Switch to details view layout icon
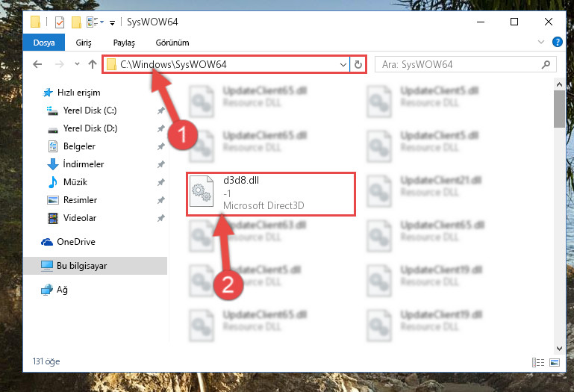This screenshot has height=392, width=574. point(537,362)
